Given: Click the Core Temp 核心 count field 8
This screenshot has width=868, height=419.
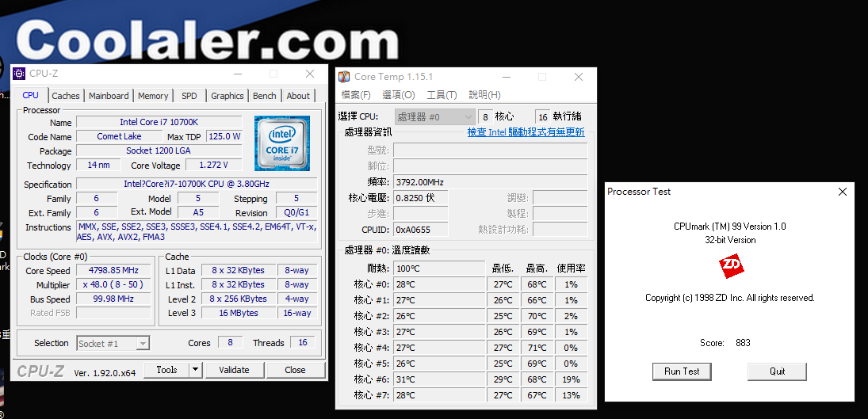Looking at the screenshot, I should click(x=485, y=116).
